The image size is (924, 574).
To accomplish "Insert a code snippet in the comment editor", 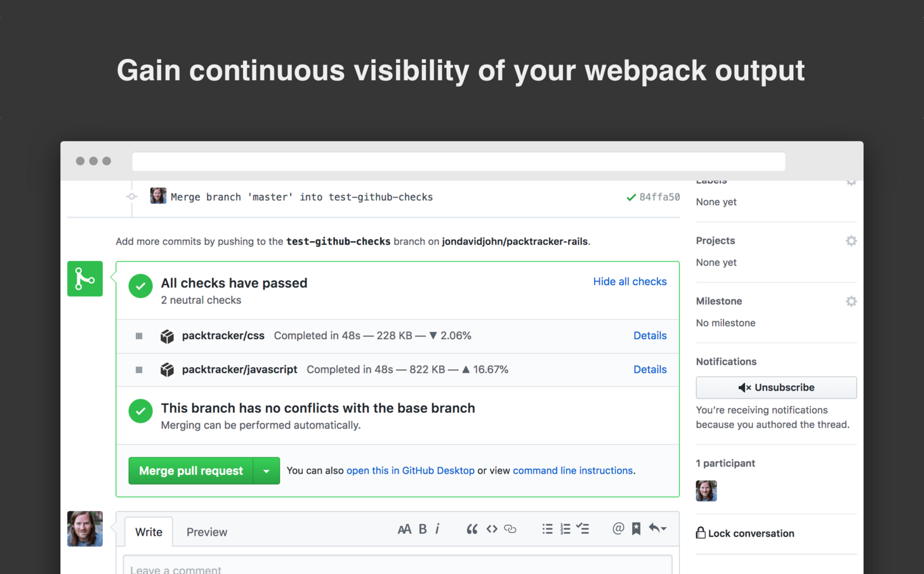I will coord(492,528).
